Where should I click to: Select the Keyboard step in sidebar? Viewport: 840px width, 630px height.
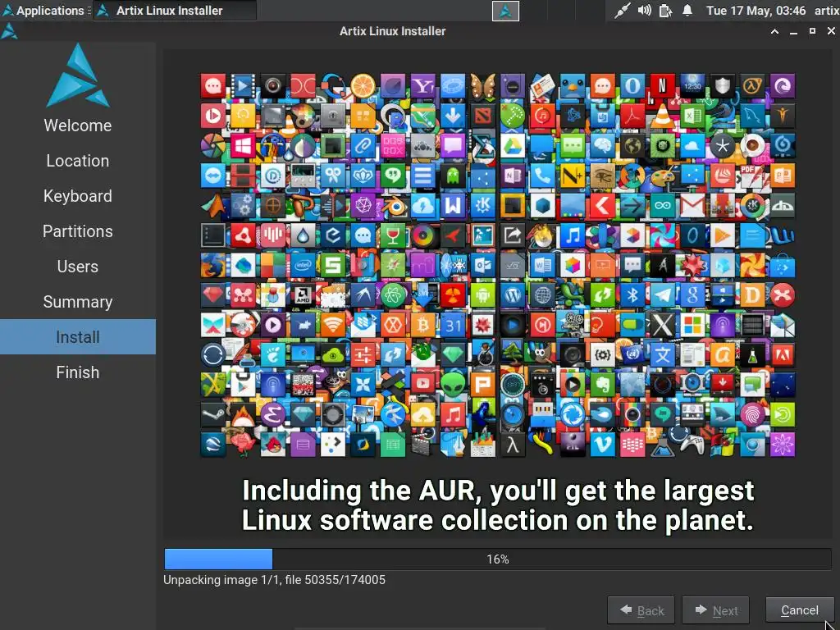78,196
